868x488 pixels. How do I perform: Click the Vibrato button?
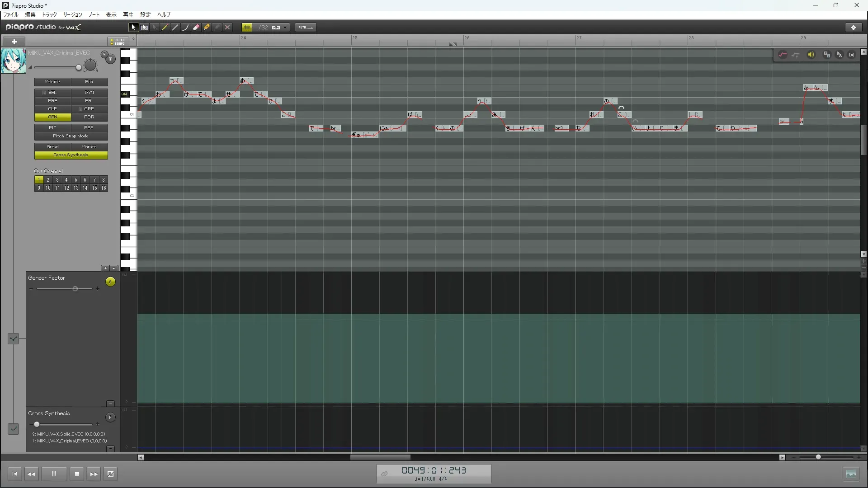click(89, 147)
